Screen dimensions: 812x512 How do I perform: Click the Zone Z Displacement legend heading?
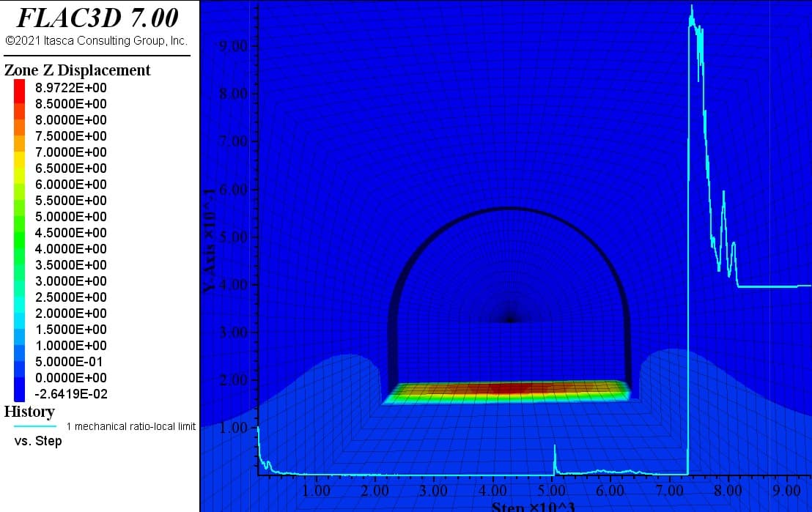(77, 70)
